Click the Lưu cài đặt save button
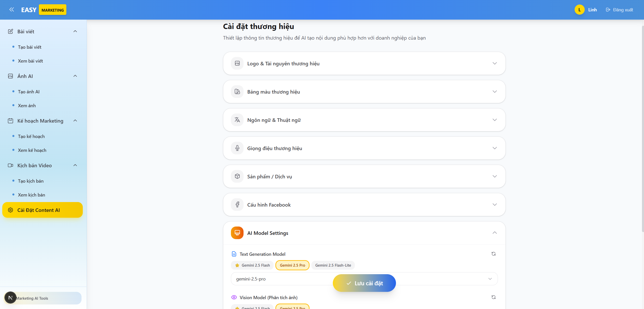The height and width of the screenshot is (309, 644). [364, 283]
